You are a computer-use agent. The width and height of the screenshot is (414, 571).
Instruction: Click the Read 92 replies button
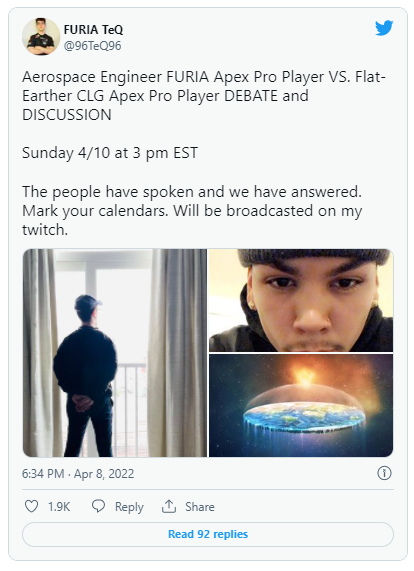208,534
